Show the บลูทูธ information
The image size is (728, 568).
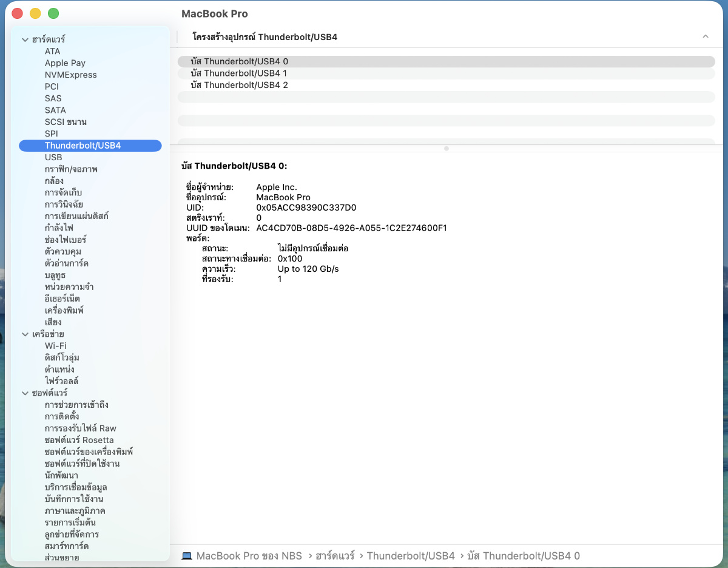55,275
